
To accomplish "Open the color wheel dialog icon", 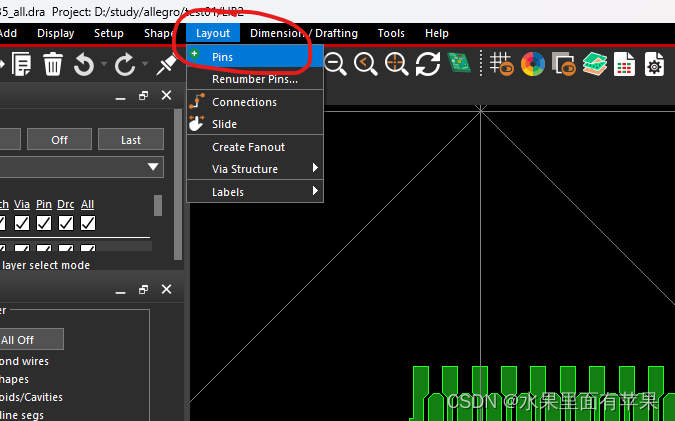I will pos(532,65).
